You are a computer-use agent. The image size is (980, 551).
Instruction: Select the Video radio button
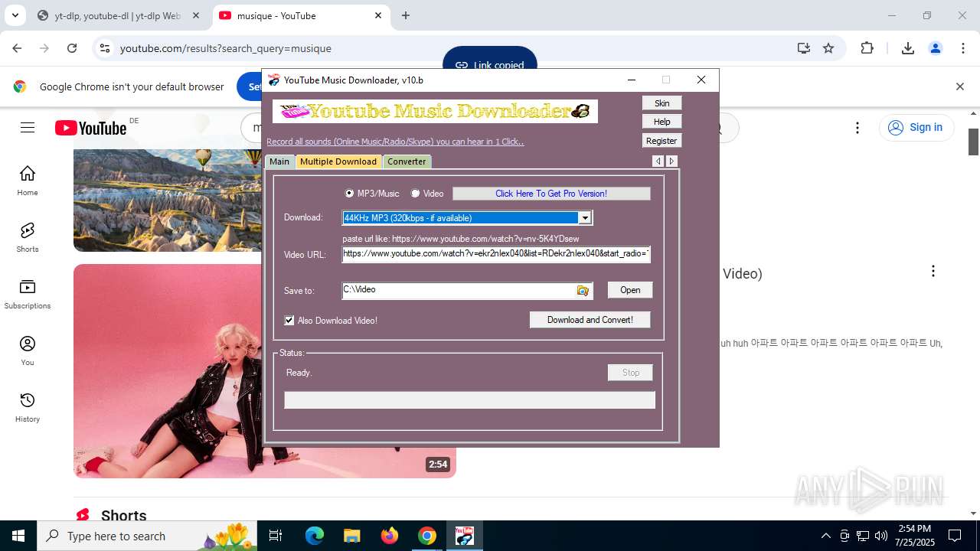pos(415,194)
